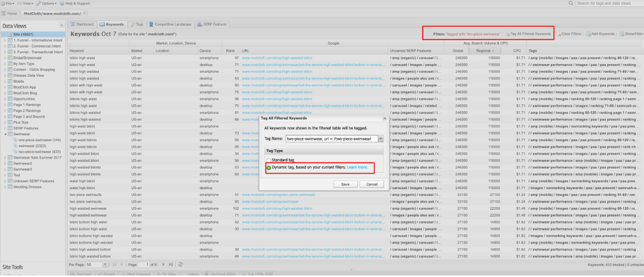
Task: Click Clear Filters in toolbar
Action: click(570, 34)
